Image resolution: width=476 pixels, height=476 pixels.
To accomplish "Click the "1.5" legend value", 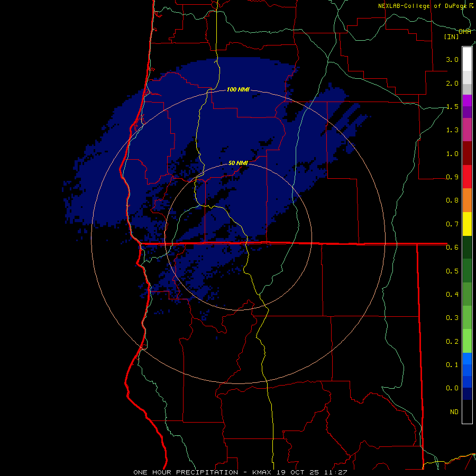I will [x=452, y=106].
